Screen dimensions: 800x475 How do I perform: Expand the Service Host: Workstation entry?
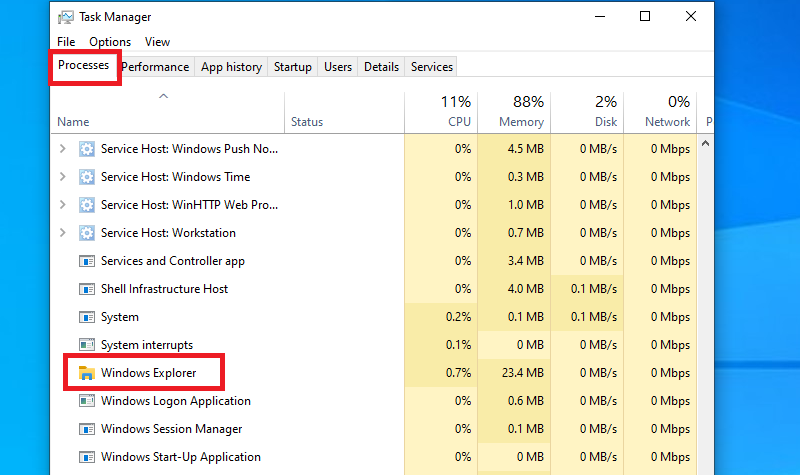coord(64,233)
